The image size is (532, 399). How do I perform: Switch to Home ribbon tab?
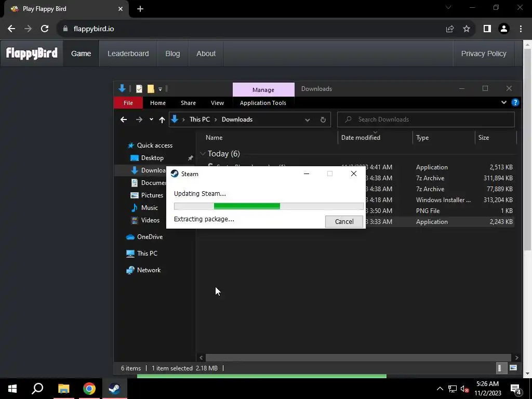click(158, 103)
